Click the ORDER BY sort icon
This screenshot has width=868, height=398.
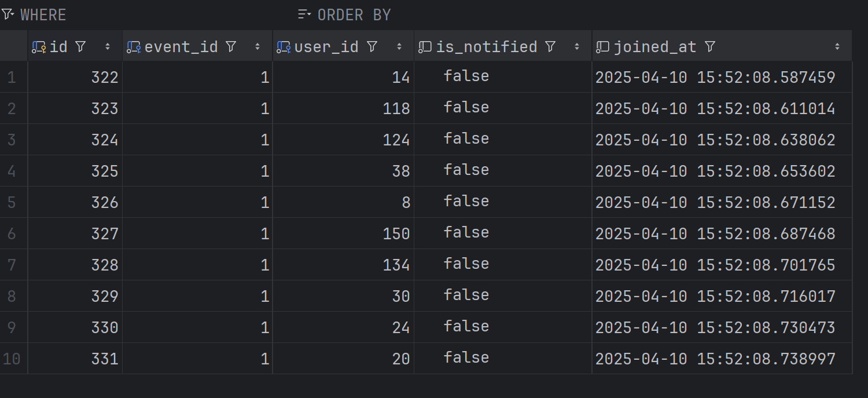pos(304,14)
